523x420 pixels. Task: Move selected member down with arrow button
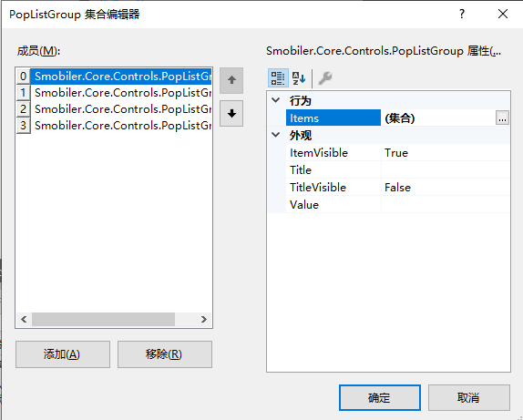[231, 113]
